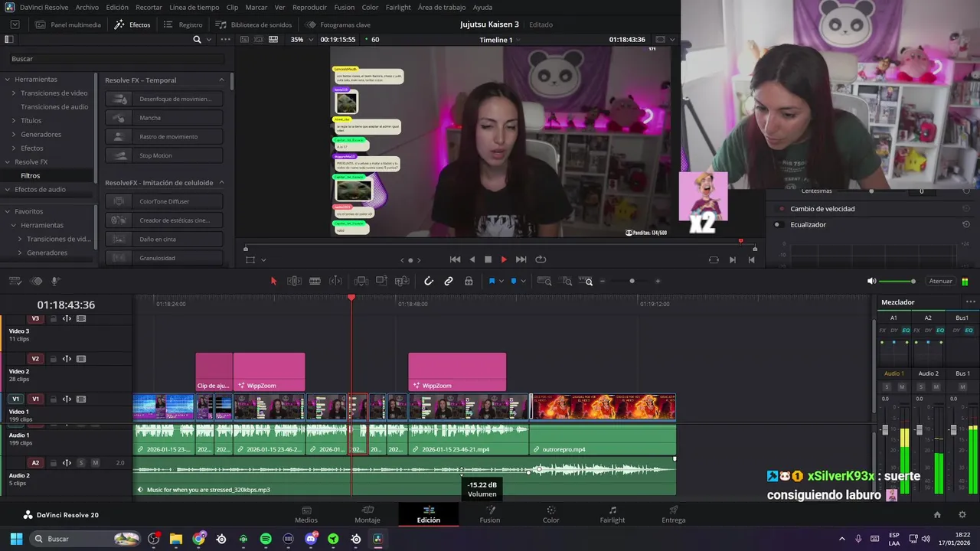Screen dimensions: 980x551
Task: Switch to the Color page tab
Action: pos(551,514)
